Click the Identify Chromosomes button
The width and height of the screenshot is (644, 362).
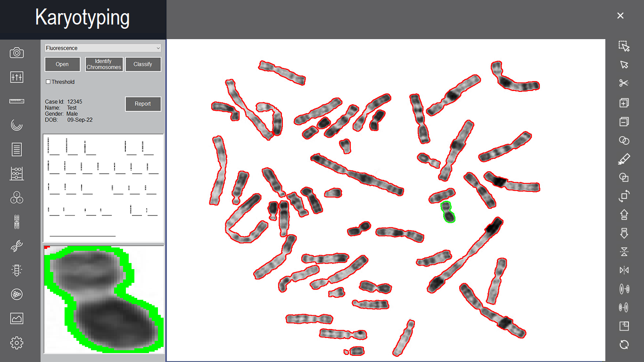click(104, 64)
